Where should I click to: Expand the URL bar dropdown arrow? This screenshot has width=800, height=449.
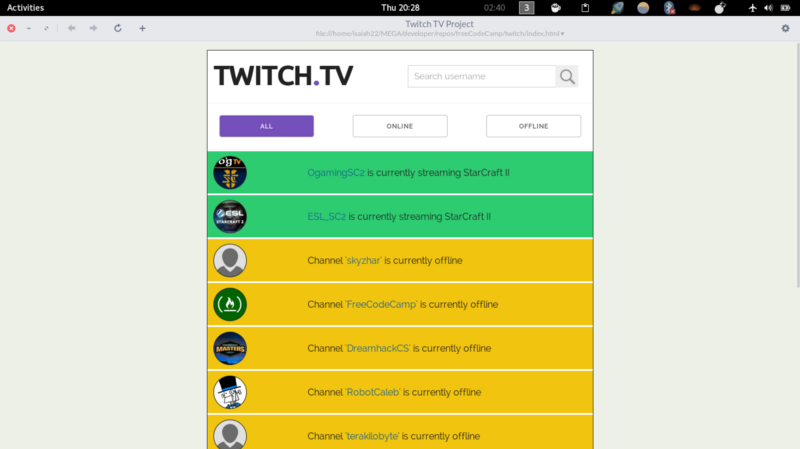[x=562, y=34]
